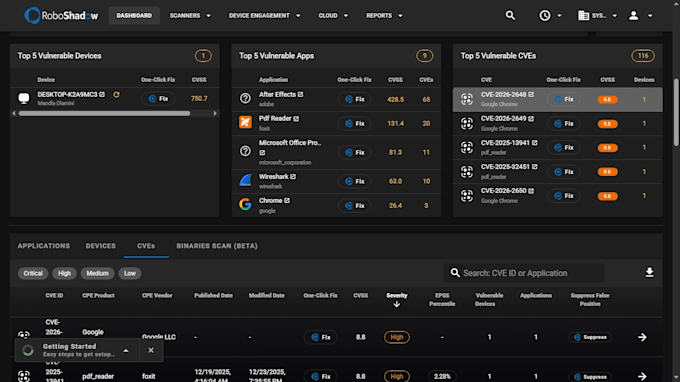
Task: Toggle the High severity filter chip
Action: pos(64,273)
